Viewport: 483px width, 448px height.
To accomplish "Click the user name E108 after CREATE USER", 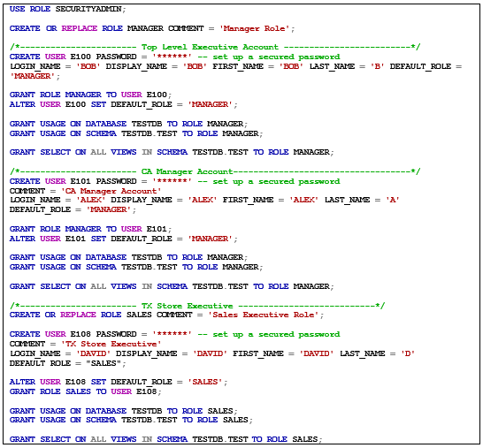I will (80, 334).
